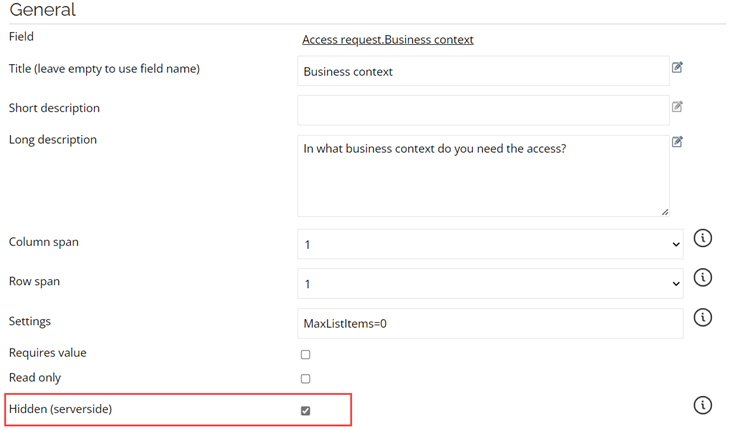Click the Hidden (serverside) label
Viewport: 732px width, 430px height.
pos(60,409)
